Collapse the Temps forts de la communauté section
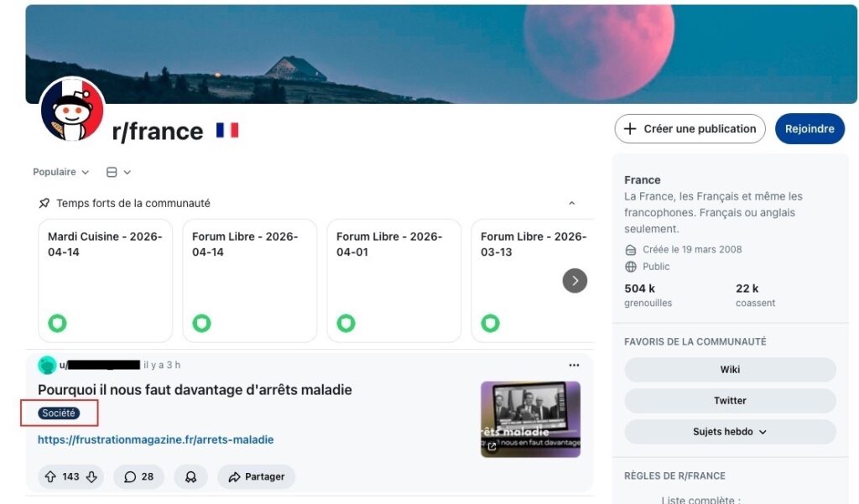 (x=571, y=203)
